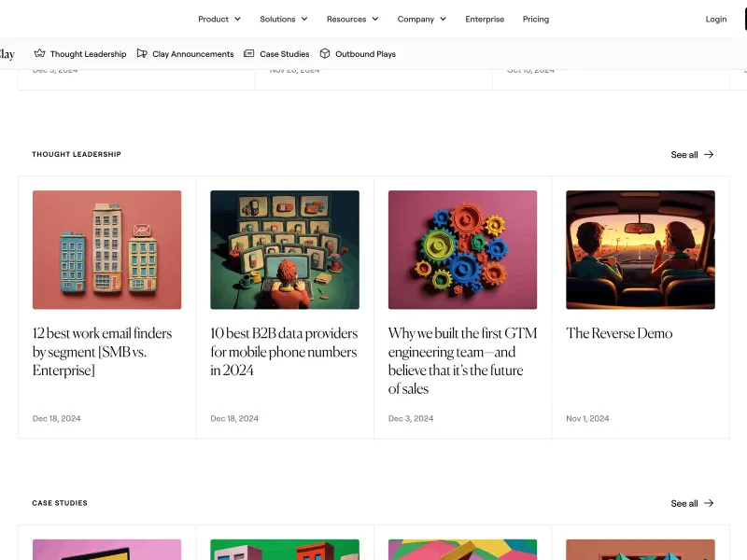Image resolution: width=747 pixels, height=560 pixels.
Task: Expand the Product dropdown menu
Action: coord(219,19)
